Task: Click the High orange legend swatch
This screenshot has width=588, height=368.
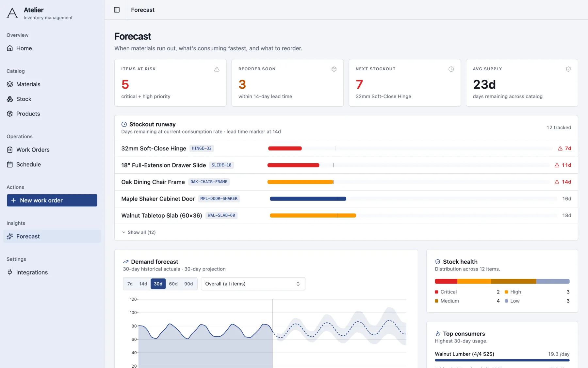Action: (x=506, y=292)
